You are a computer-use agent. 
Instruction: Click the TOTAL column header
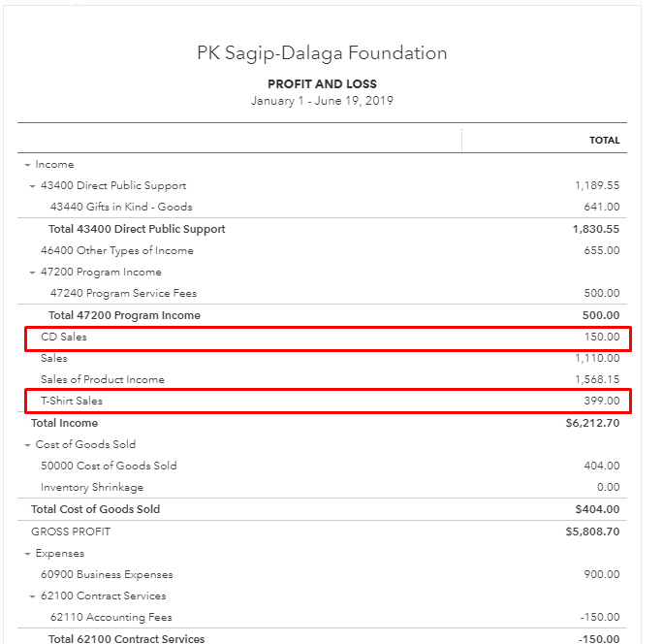[604, 140]
